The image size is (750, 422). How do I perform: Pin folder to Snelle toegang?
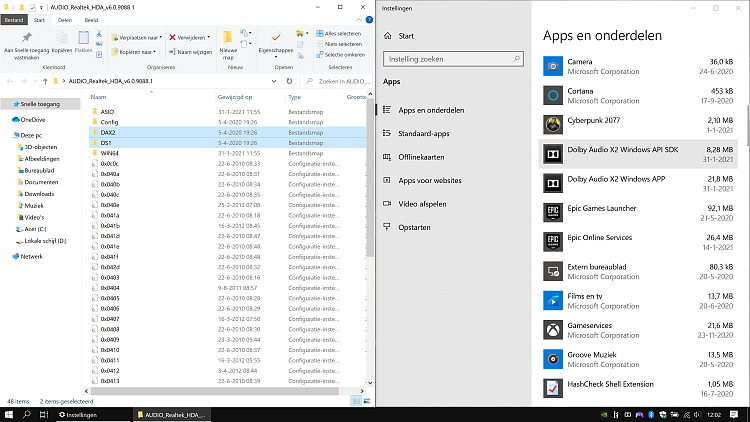(x=26, y=46)
